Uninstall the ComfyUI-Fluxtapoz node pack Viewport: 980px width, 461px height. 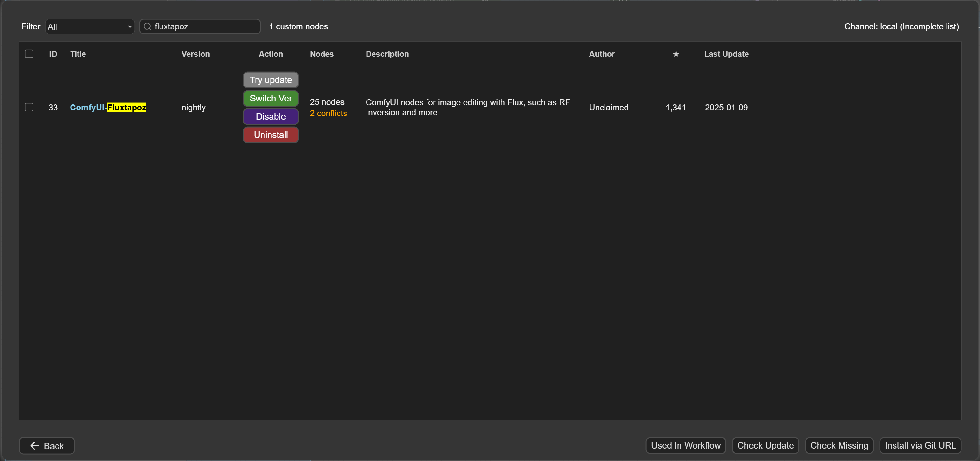(271, 135)
